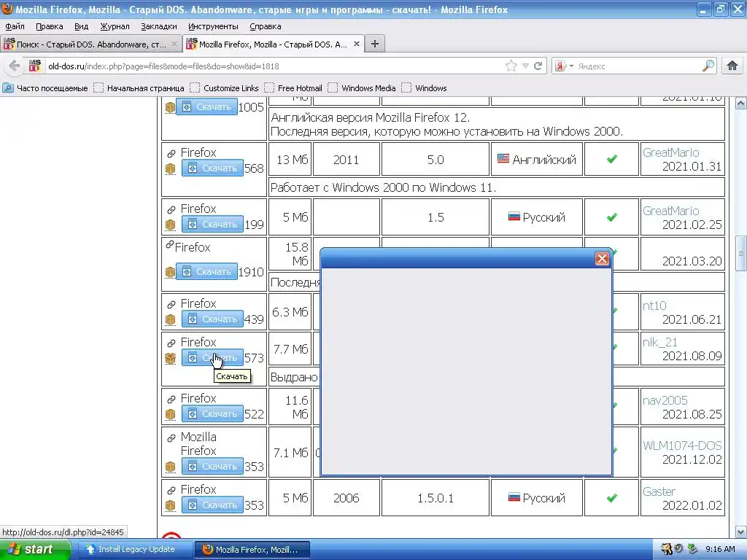Click Скачать for Firefox 5.0 (568)
747x560 pixels.
click(212, 168)
